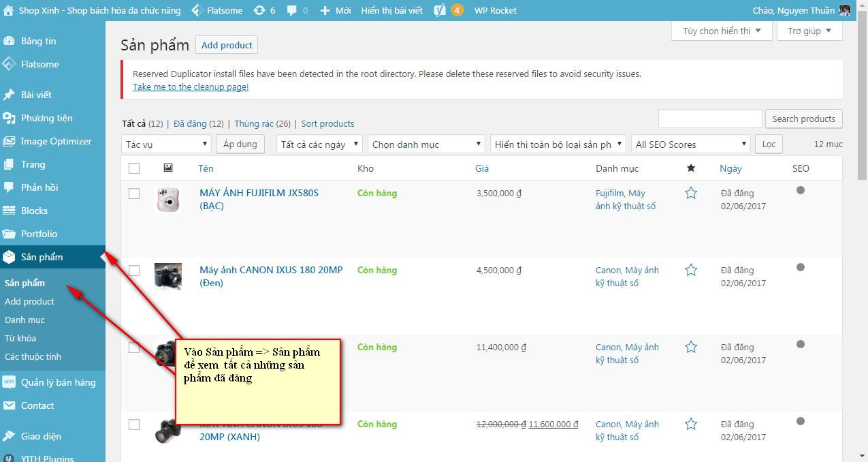Click the comments bubble in admin bar
Viewport: 868px width, 462px height.
click(292, 10)
